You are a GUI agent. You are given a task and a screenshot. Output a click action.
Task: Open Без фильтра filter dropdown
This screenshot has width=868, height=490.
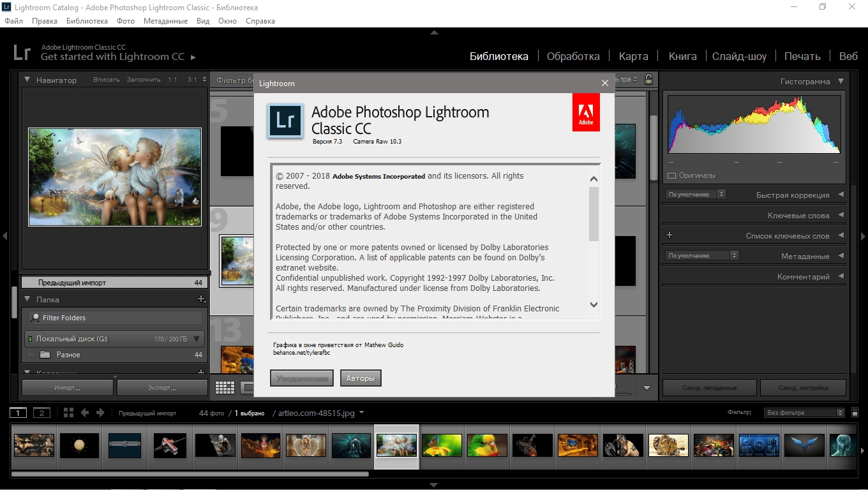point(804,413)
